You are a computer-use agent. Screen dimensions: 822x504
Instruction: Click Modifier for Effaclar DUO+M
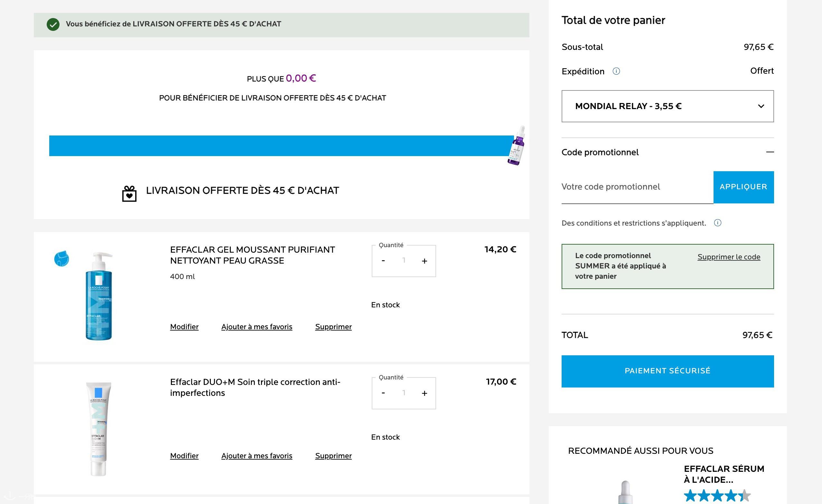tap(184, 456)
